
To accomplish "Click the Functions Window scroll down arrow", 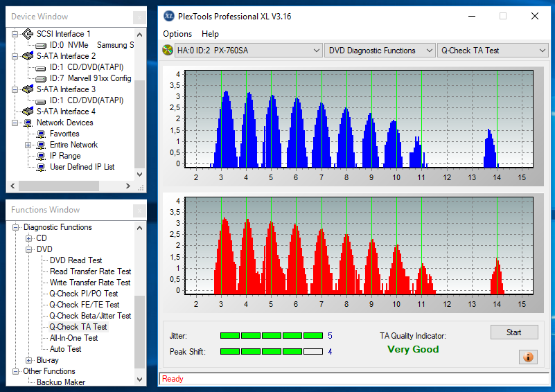I will coord(139,380).
